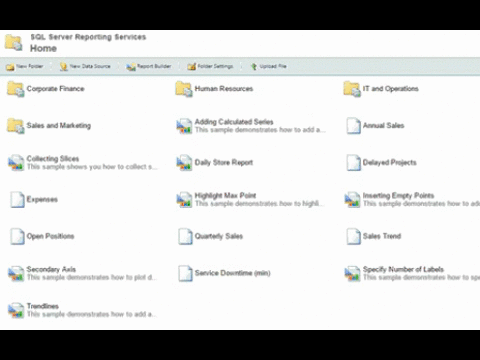The width and height of the screenshot is (480, 360).
Task: Click the New Data Source icon
Action: click(x=63, y=67)
